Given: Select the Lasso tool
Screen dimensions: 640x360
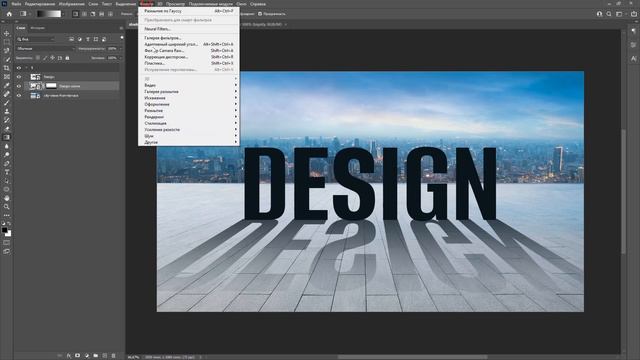Looking at the screenshot, I should (x=6, y=50).
